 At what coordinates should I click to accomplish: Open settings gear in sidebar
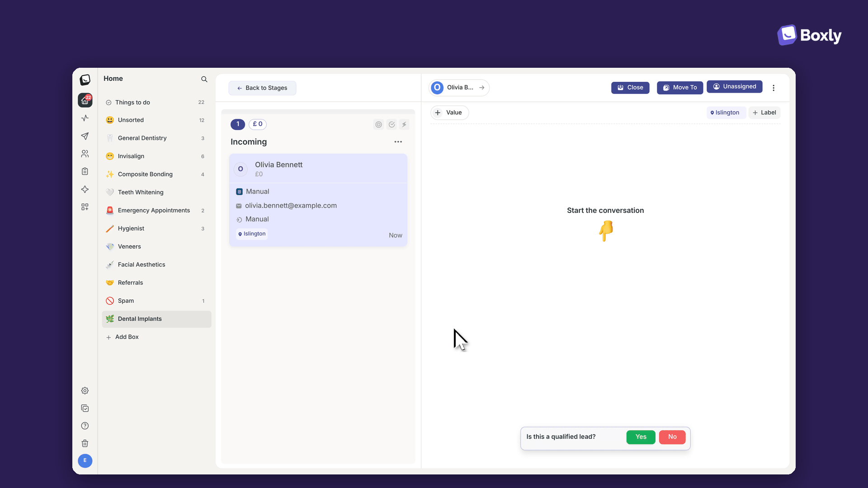pyautogui.click(x=85, y=391)
